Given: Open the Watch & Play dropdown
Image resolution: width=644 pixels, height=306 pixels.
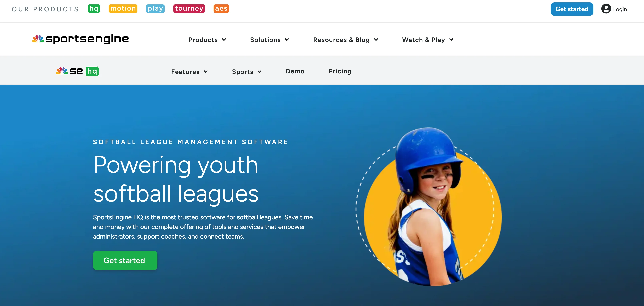Looking at the screenshot, I should point(428,40).
